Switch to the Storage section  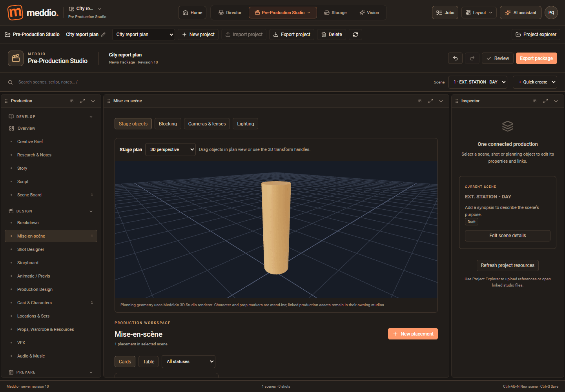(x=335, y=13)
